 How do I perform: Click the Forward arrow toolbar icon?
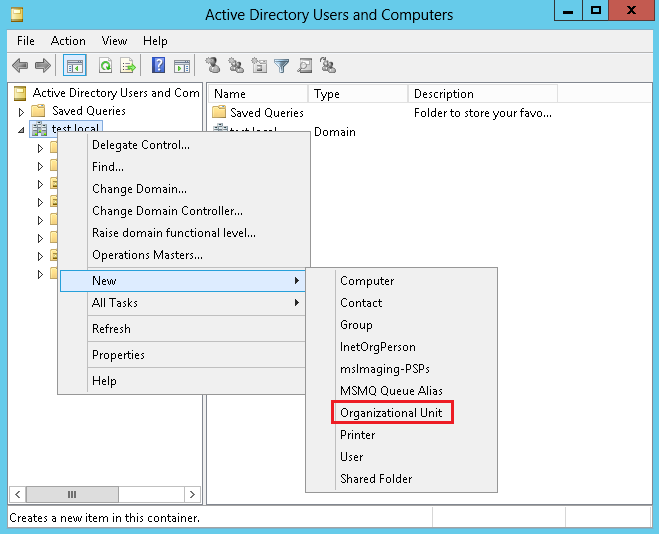[43, 66]
